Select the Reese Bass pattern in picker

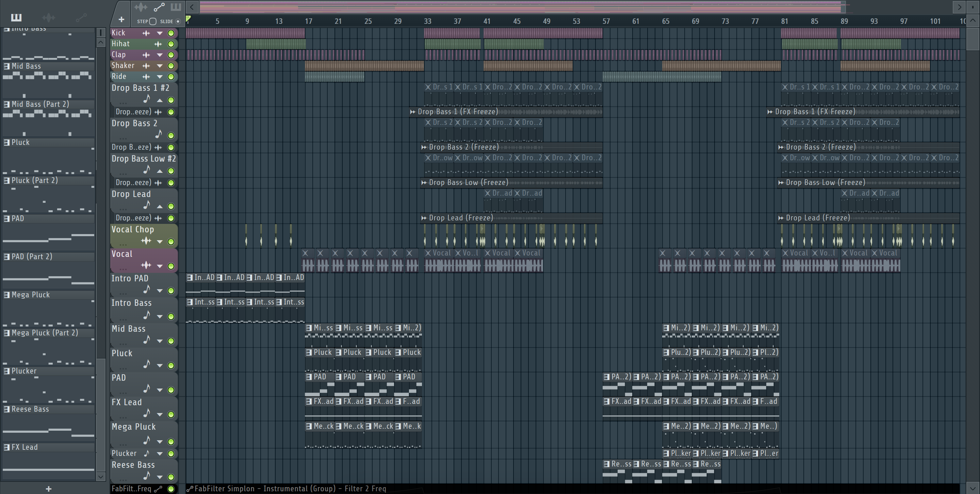(48, 410)
